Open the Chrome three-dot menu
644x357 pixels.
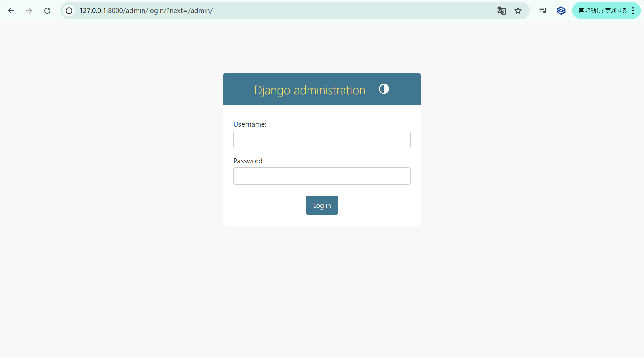[633, 11]
